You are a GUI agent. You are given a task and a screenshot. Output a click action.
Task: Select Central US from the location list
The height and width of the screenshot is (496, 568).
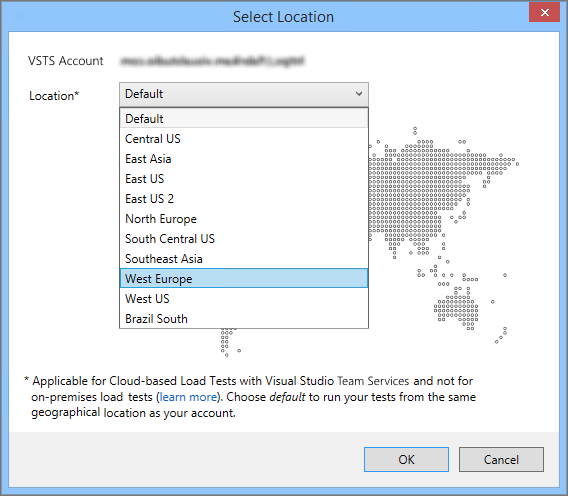coord(244,139)
